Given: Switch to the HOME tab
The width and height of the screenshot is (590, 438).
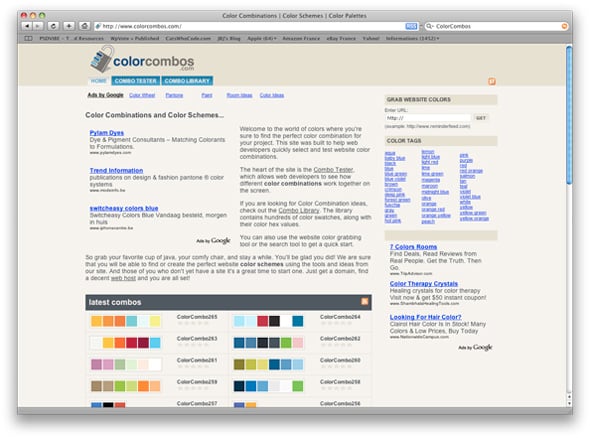Looking at the screenshot, I should (x=99, y=81).
